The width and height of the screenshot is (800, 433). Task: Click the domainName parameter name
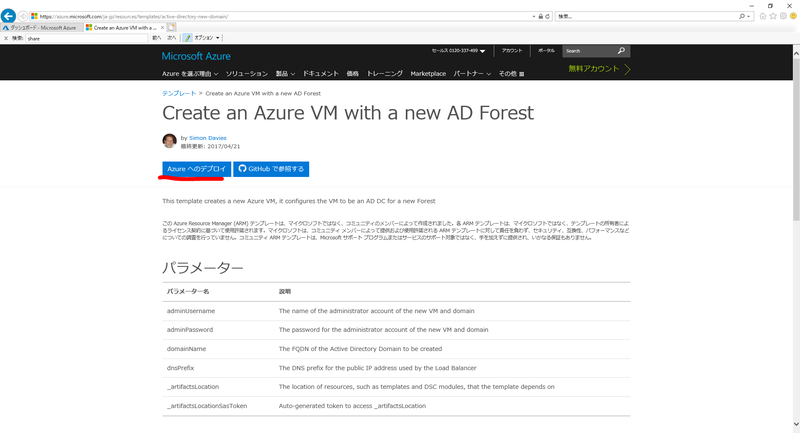[x=186, y=349]
